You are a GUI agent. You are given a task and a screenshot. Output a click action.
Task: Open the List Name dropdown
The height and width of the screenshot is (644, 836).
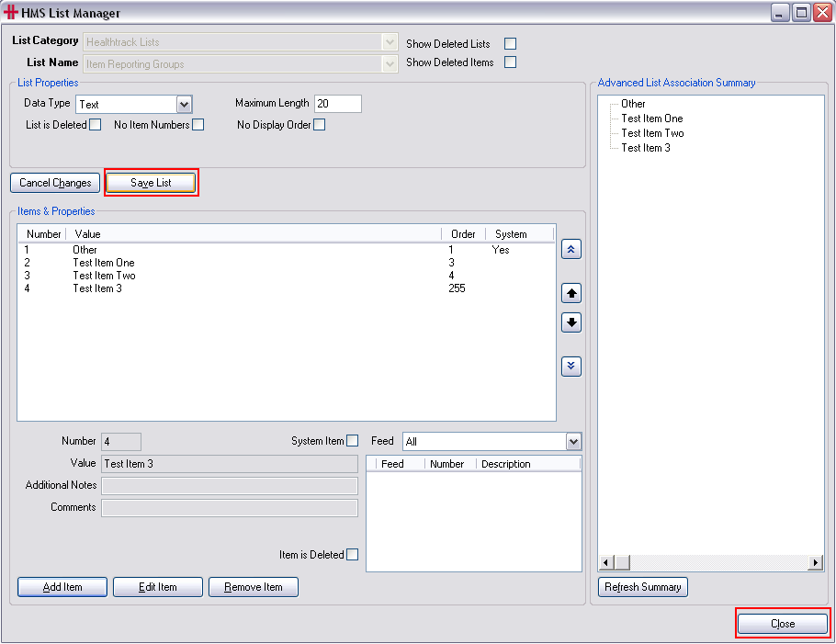pyautogui.click(x=390, y=64)
